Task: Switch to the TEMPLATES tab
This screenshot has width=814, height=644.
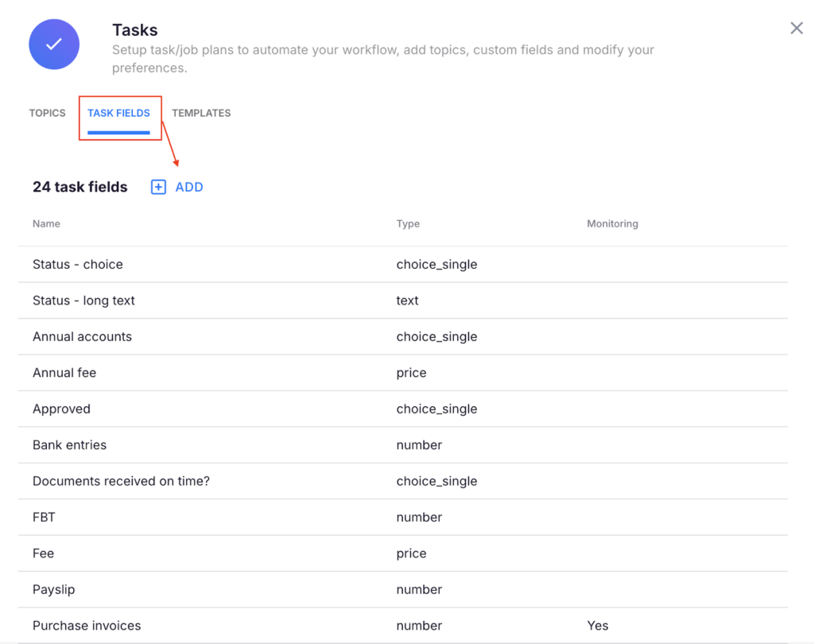Action: [x=201, y=113]
